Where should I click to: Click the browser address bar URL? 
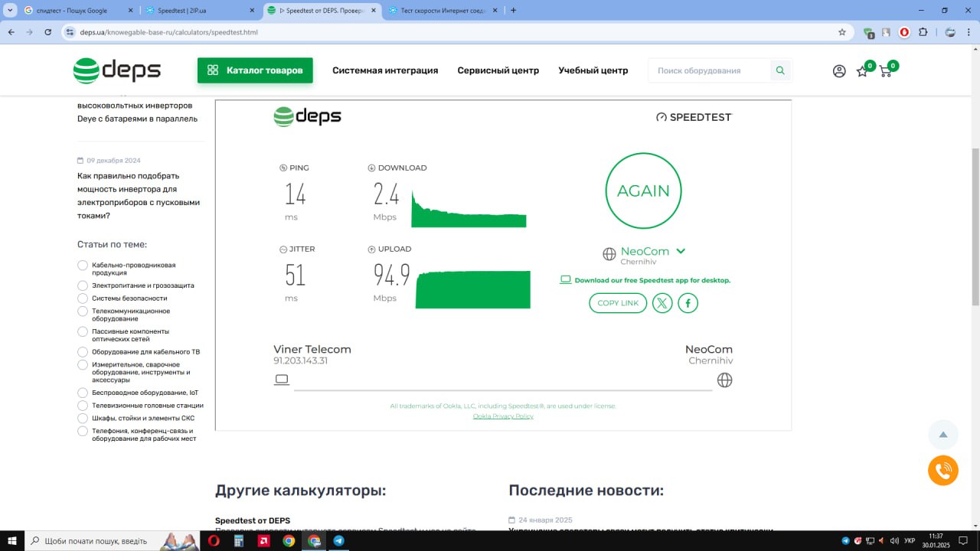pyautogui.click(x=169, y=32)
